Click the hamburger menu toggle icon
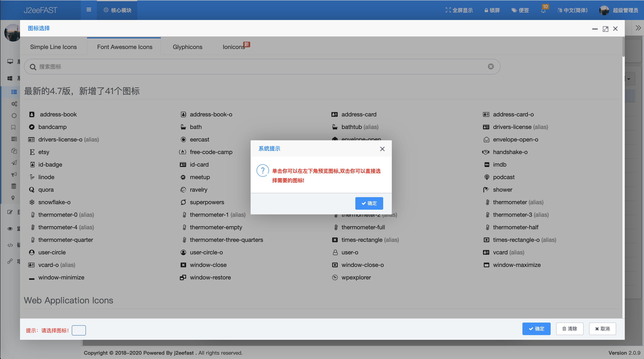The image size is (644, 359). click(x=89, y=10)
